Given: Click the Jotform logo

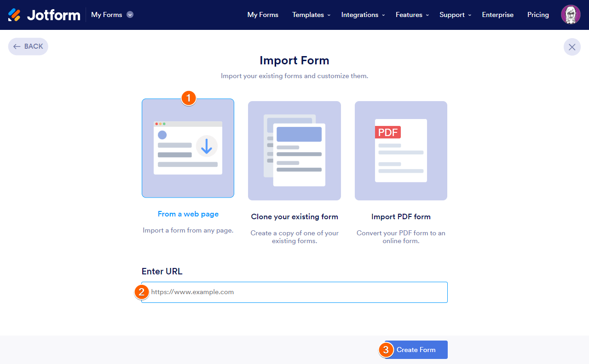Looking at the screenshot, I should (44, 14).
